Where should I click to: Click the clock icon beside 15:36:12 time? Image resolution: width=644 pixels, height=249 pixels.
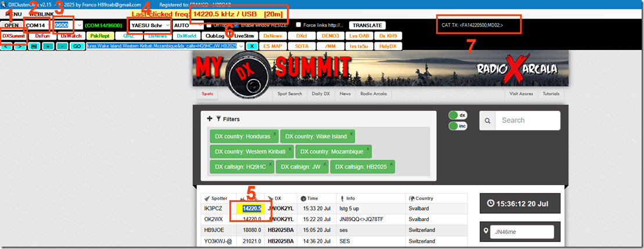click(490, 203)
